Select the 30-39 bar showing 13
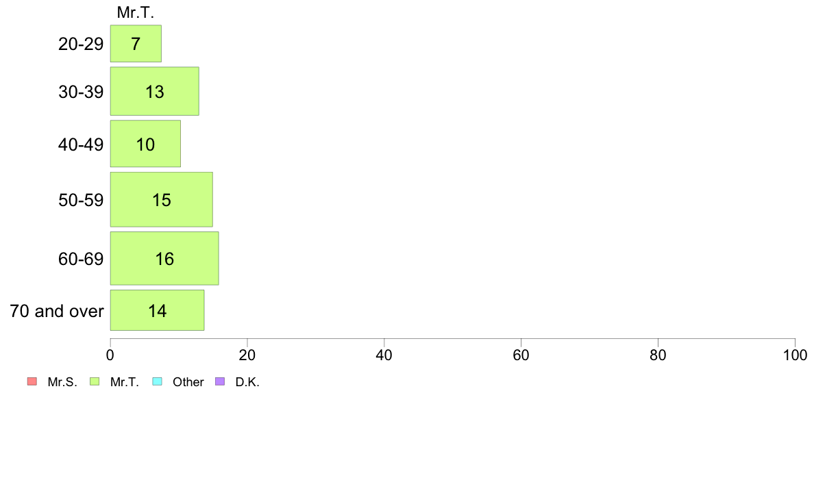The image size is (814, 504). coord(155,91)
